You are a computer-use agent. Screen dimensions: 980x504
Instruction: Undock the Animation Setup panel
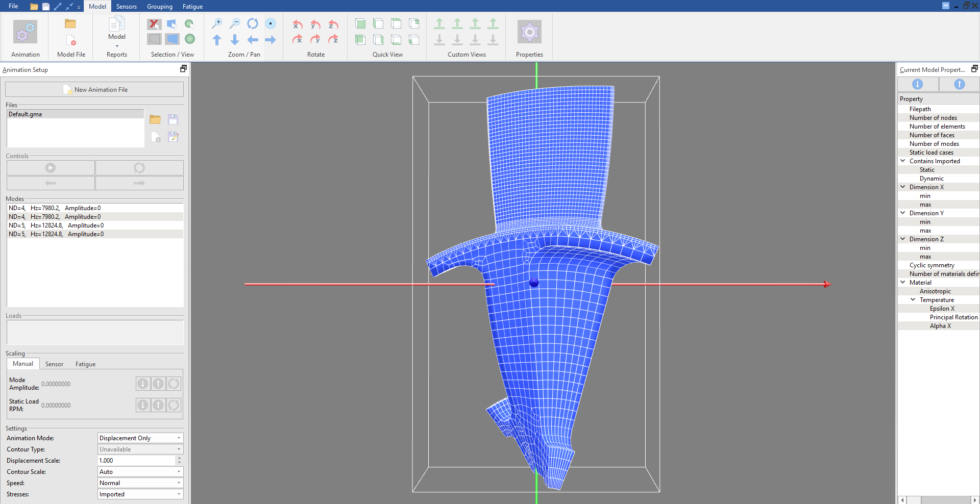point(183,68)
